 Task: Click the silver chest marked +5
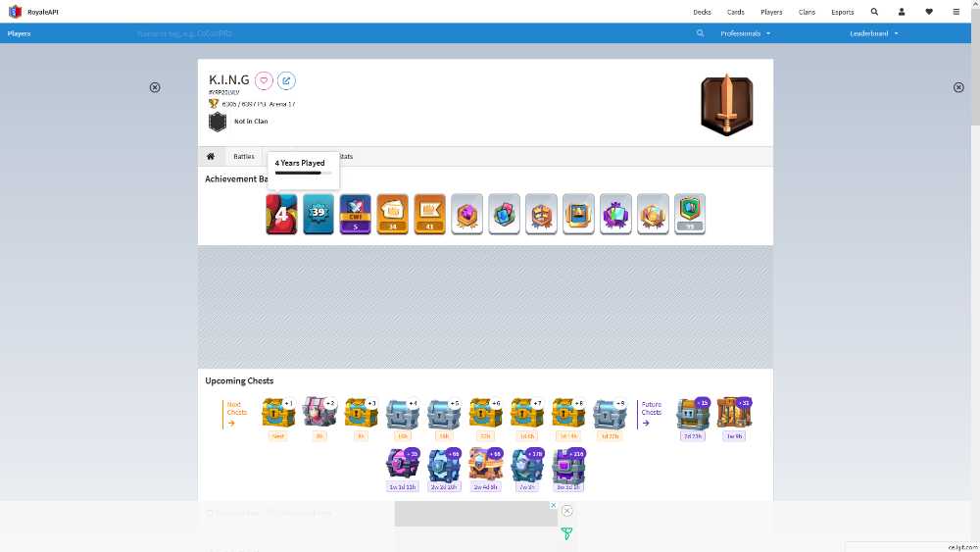point(444,413)
